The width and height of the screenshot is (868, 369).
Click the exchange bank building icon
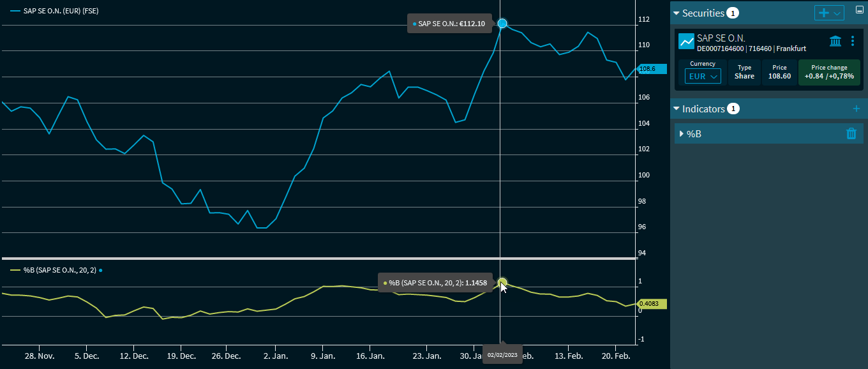coord(835,41)
